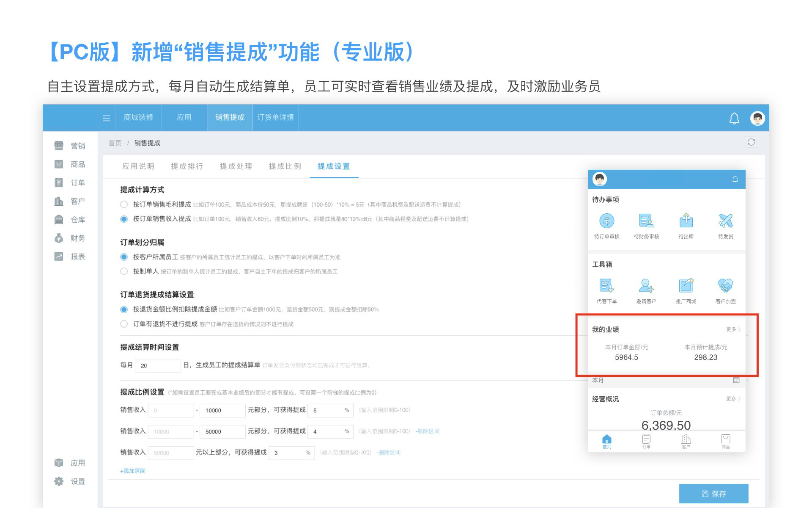Screen dimensions: 812x508
Task: Open 待订单审核 icon in mobile panel
Action: click(x=606, y=221)
